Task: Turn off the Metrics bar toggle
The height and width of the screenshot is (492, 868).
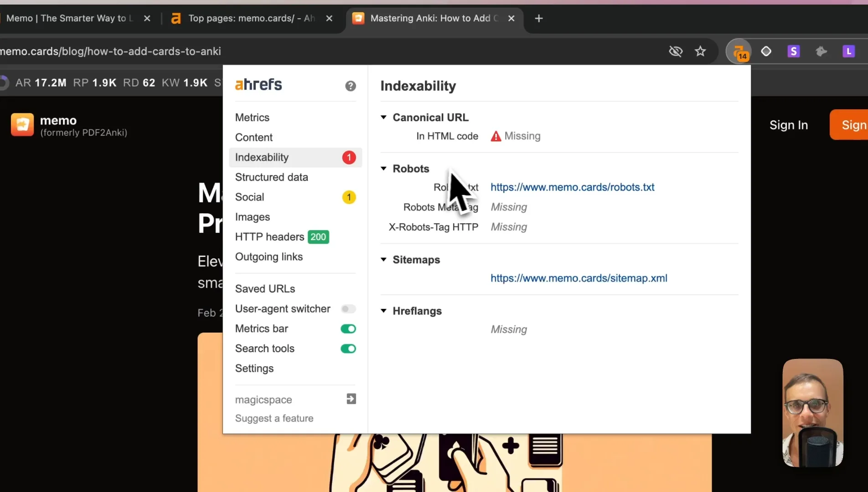Action: pyautogui.click(x=348, y=328)
